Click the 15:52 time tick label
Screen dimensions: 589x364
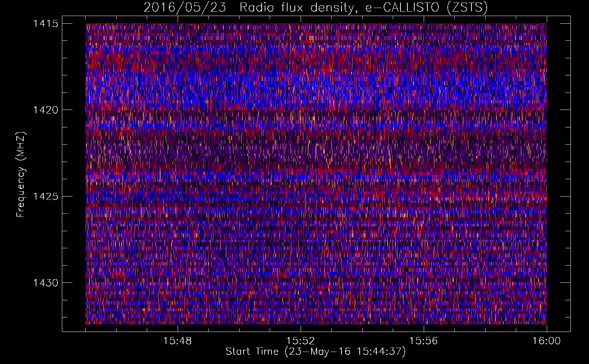301,341
